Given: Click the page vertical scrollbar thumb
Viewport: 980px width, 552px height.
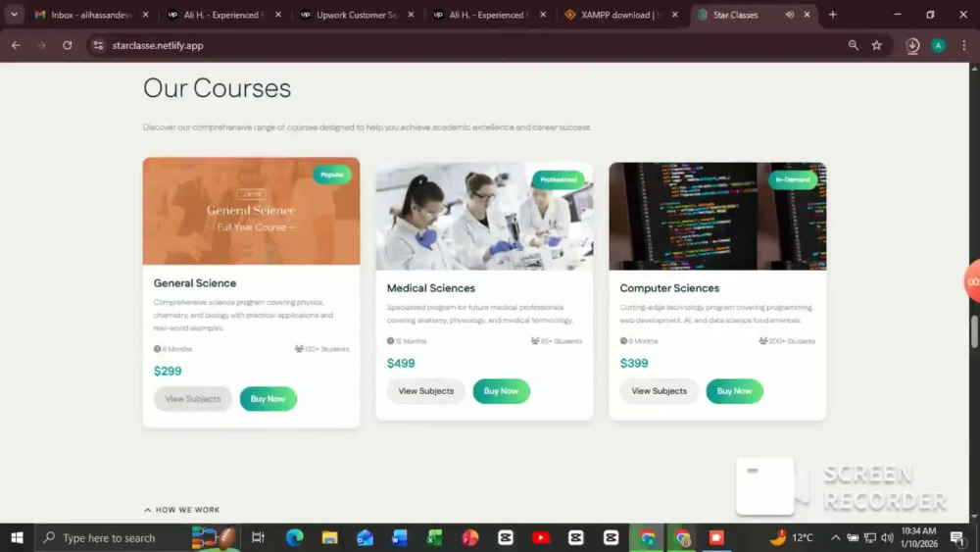Looking at the screenshot, I should (x=974, y=332).
